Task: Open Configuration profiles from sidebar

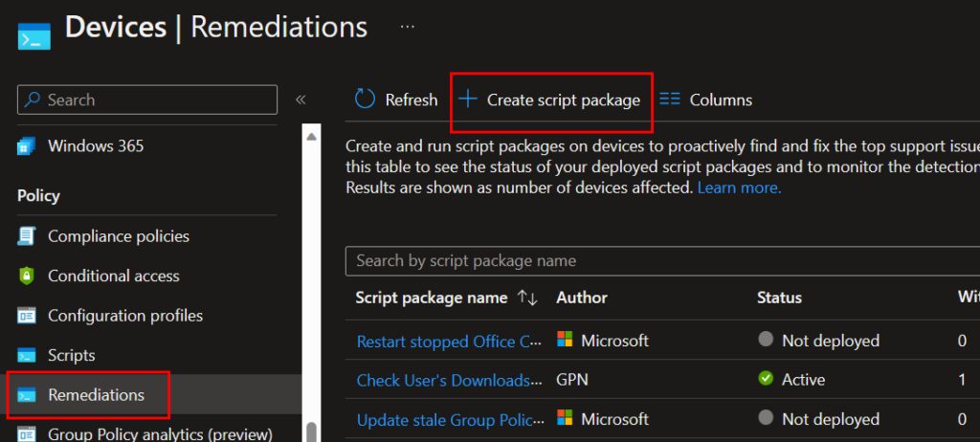Action: (124, 316)
